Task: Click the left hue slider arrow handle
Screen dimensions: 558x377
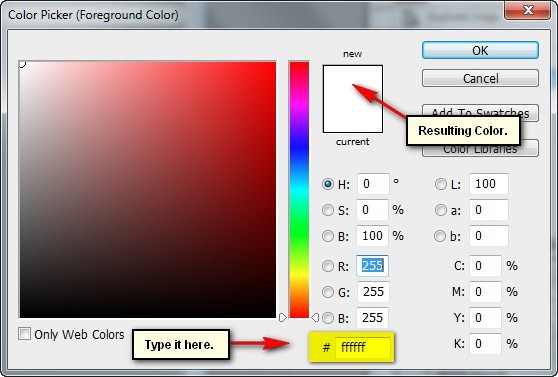Action: point(283,318)
